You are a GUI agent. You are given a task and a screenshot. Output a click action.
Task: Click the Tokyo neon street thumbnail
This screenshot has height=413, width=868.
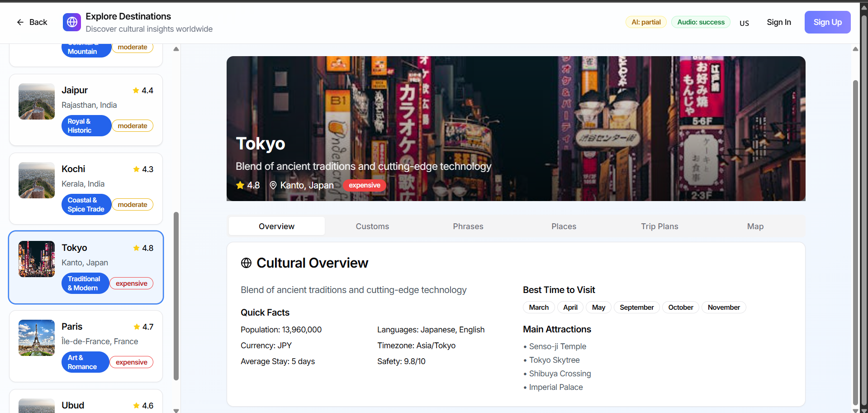tap(37, 259)
